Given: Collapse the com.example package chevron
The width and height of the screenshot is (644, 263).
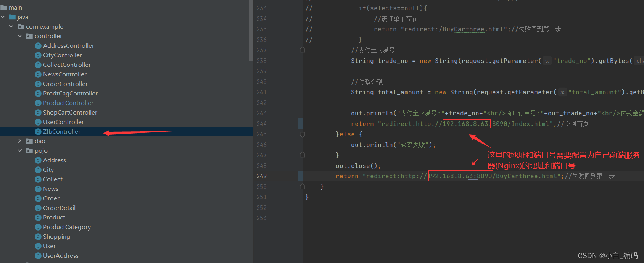Looking at the screenshot, I should pyautogui.click(x=11, y=26).
